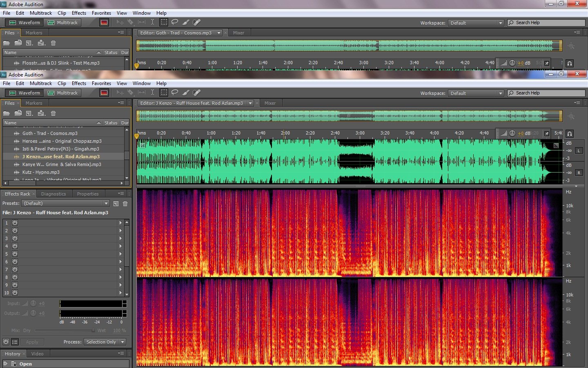This screenshot has height=368, width=588.
Task: Switch front window to Waveform view
Action: click(24, 93)
